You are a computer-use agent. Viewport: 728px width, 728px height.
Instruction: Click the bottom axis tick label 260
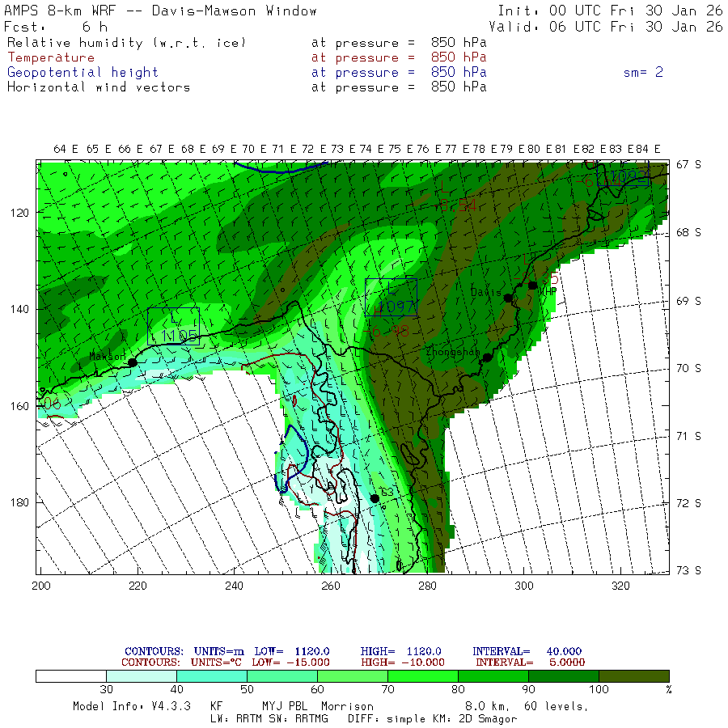(x=331, y=586)
